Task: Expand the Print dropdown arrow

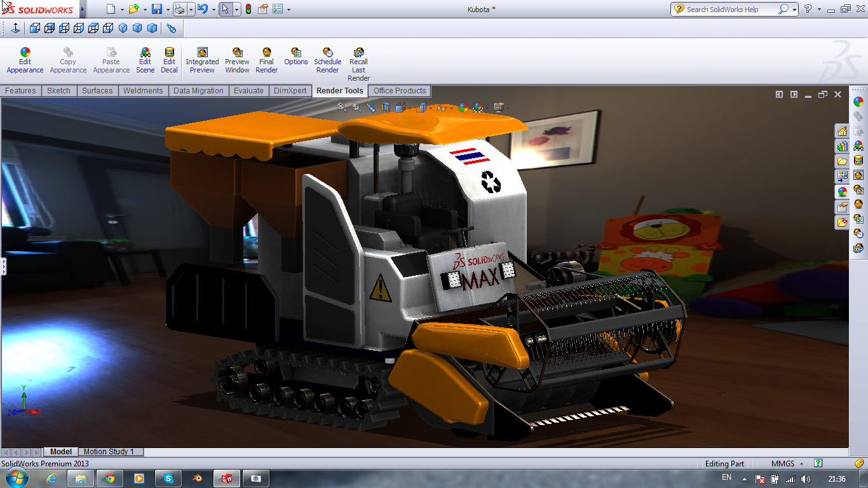Action: 190,10
